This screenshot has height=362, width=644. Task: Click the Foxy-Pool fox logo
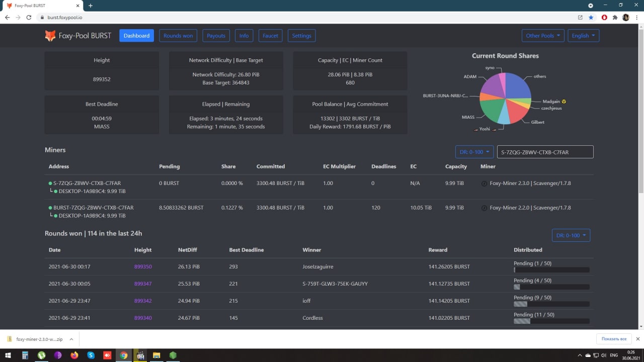click(x=50, y=36)
